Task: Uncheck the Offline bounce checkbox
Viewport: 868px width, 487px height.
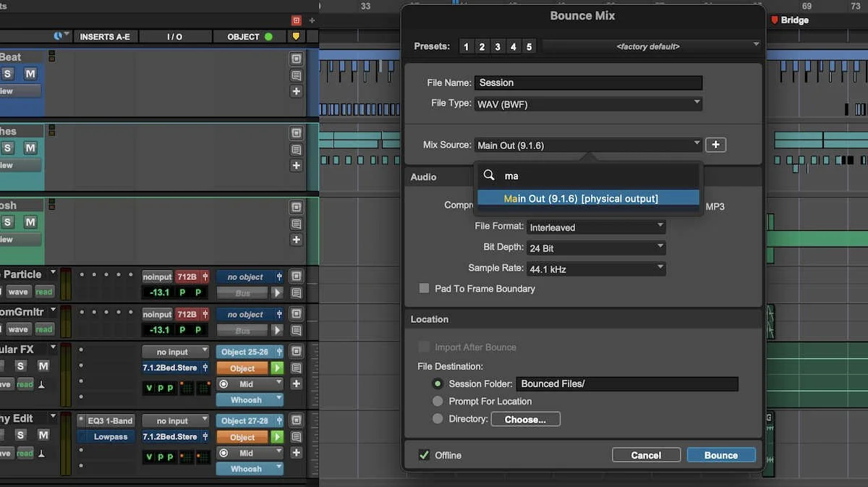Action: [423, 455]
